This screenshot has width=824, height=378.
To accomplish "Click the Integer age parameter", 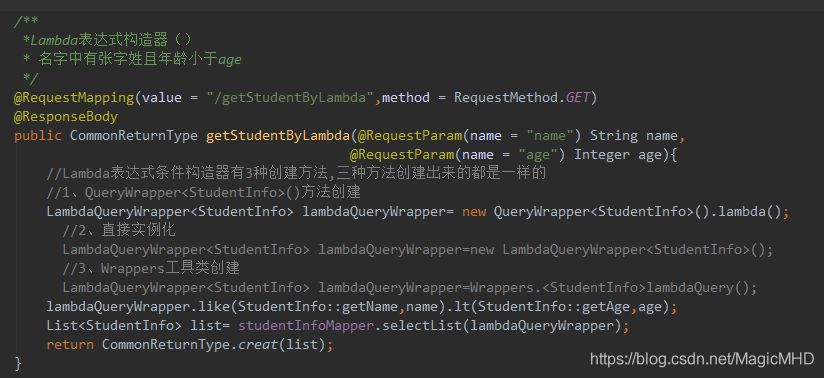I will 618,155.
